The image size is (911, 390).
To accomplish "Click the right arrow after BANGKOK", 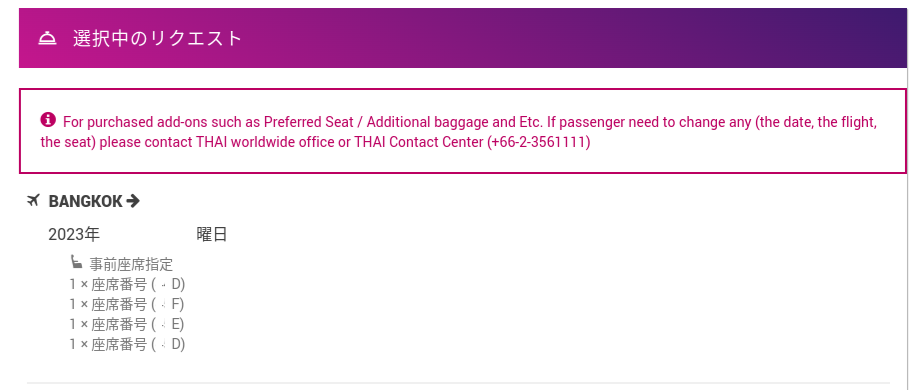I will (x=133, y=201).
